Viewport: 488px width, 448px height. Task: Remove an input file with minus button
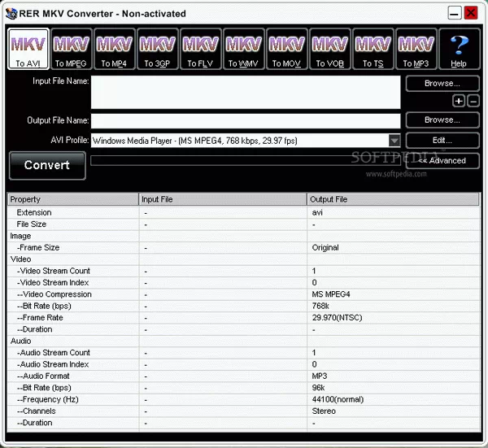coord(473,101)
